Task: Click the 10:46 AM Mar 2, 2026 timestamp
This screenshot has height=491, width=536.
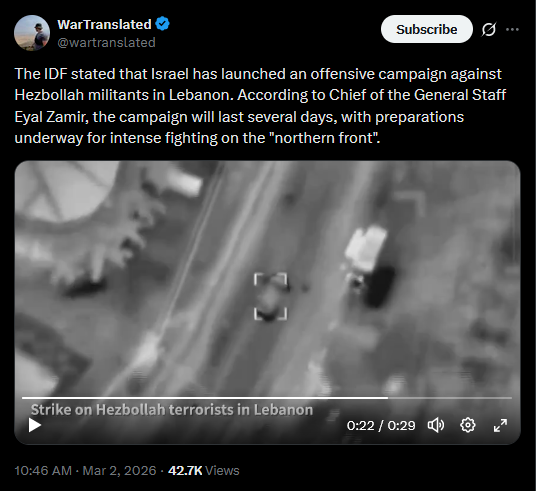Action: point(85,470)
